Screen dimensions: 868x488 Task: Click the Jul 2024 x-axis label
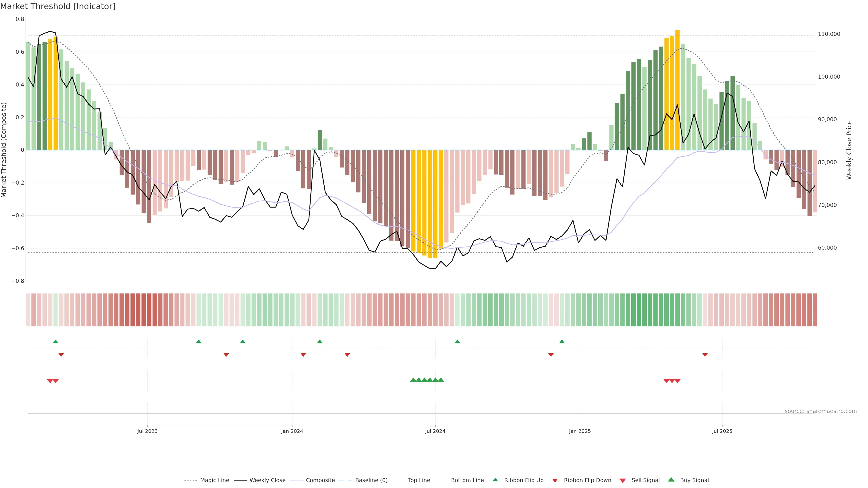pos(435,431)
